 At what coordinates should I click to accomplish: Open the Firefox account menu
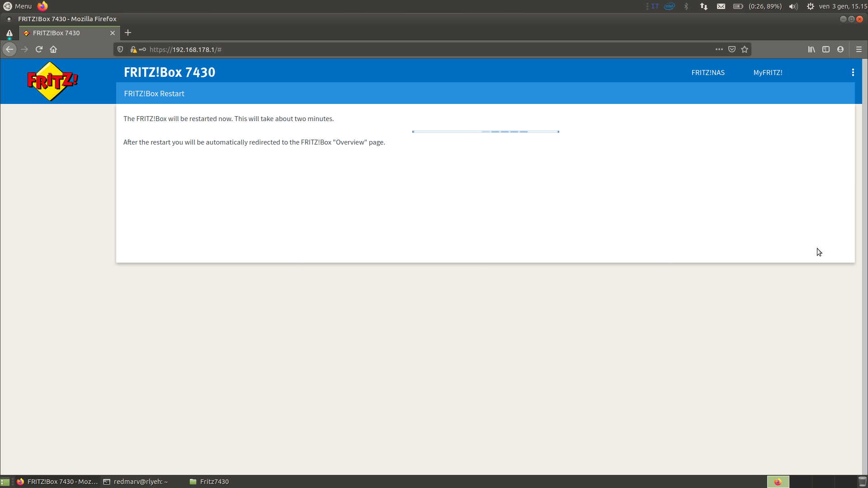(x=840, y=49)
